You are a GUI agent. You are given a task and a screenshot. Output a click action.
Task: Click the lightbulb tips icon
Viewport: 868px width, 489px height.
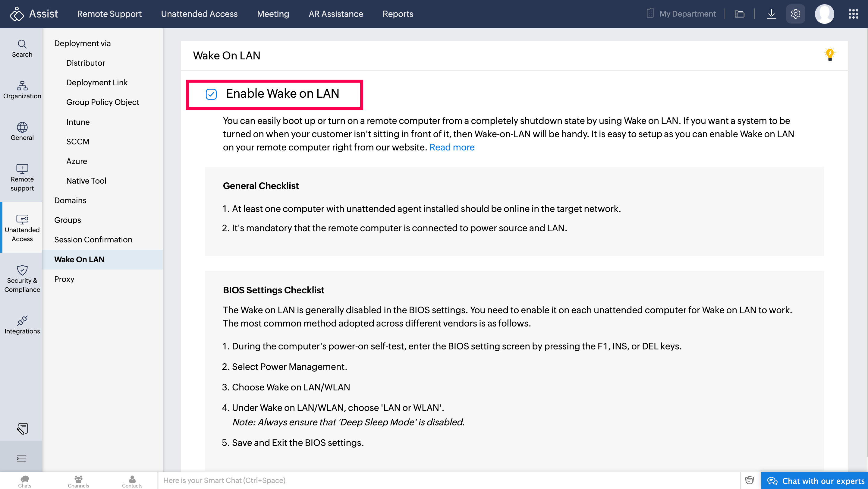[x=830, y=54]
